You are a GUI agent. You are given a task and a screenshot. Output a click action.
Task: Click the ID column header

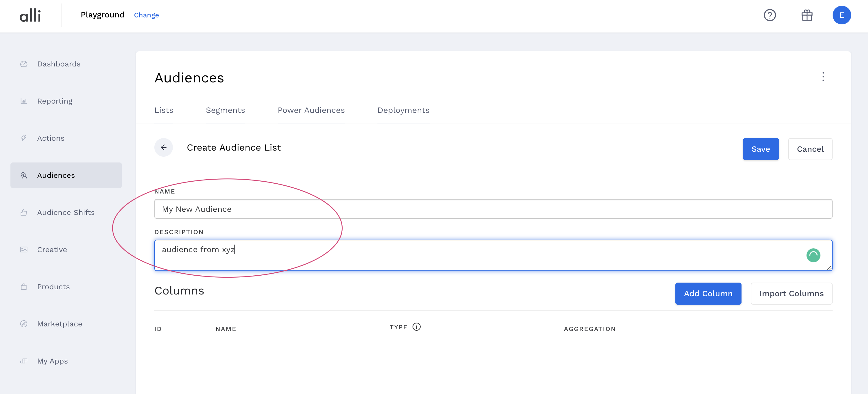coord(158,329)
